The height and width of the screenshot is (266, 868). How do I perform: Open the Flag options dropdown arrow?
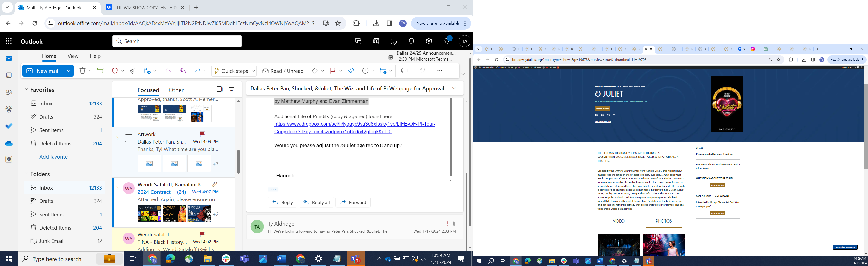341,71
